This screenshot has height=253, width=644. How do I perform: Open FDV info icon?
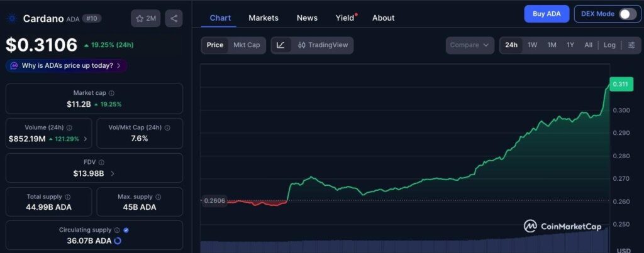point(101,163)
